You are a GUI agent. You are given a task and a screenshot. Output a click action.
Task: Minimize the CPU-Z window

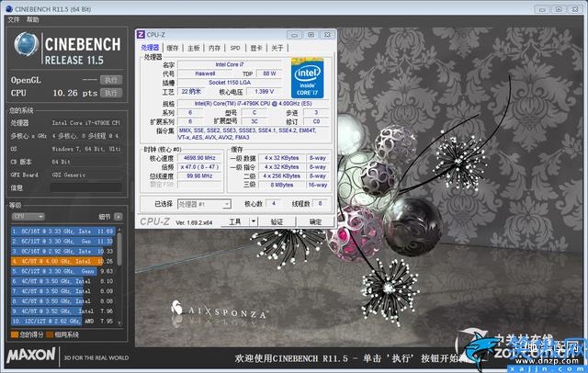pyautogui.click(x=294, y=35)
